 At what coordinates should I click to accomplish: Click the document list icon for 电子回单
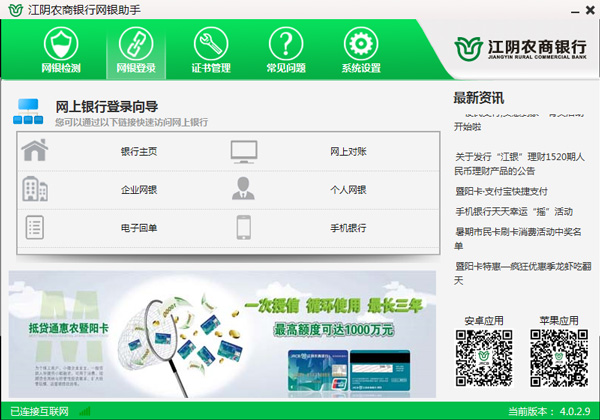pyautogui.click(x=34, y=228)
